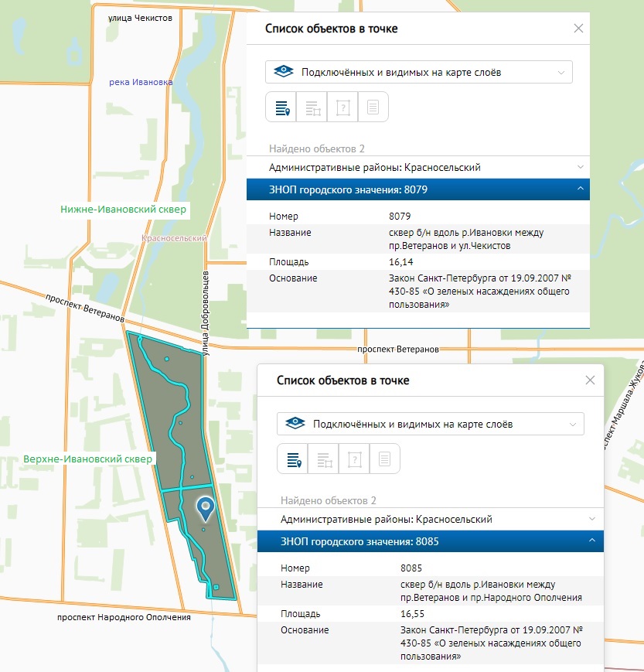Close the lower Список объектов panel
Viewport: 644px width, 672px height.
click(590, 380)
